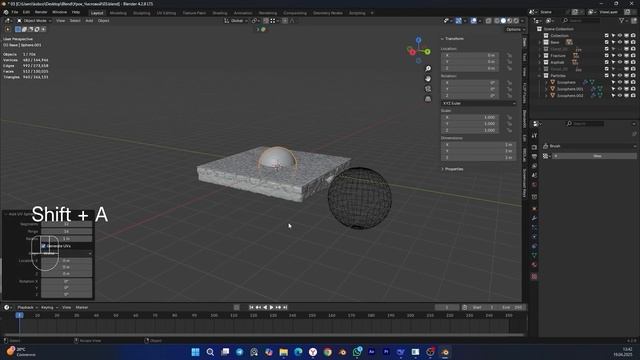
Task: Hide the Particles collection with eye icon
Action: tap(620, 76)
